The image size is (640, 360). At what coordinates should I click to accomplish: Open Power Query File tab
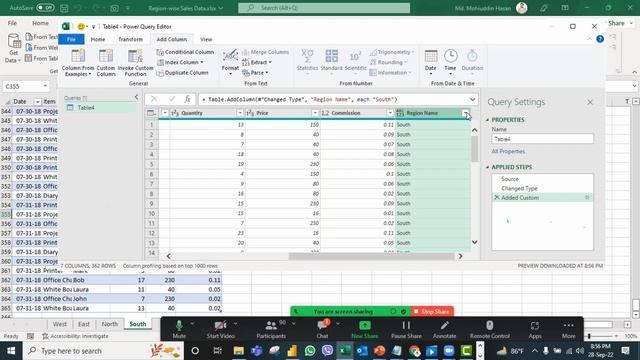pos(71,39)
